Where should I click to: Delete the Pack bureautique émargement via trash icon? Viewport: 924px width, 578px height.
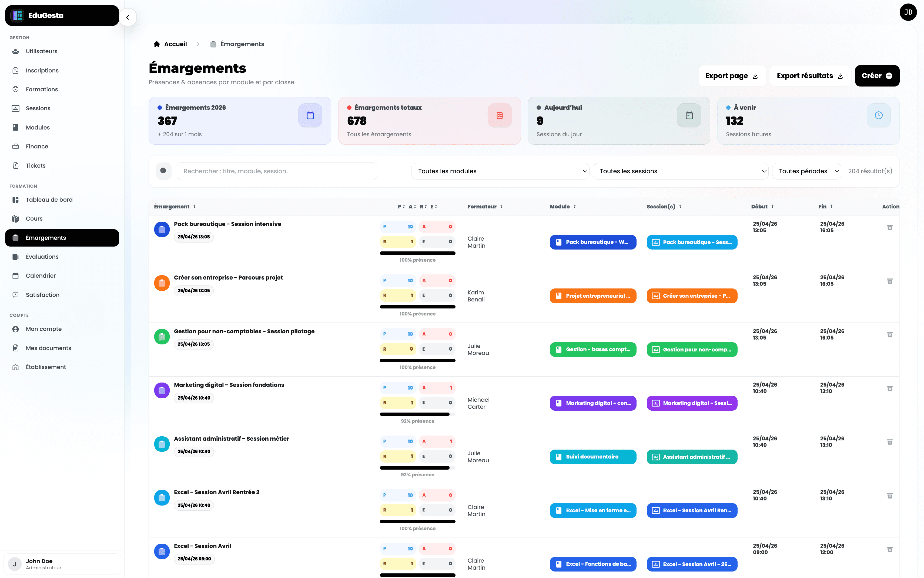(x=890, y=227)
